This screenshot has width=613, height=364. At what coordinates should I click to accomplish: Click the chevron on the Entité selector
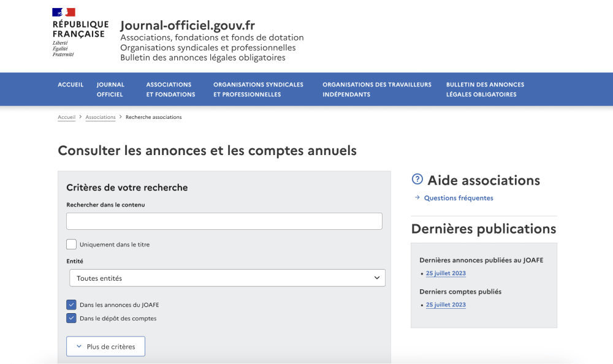tap(376, 278)
